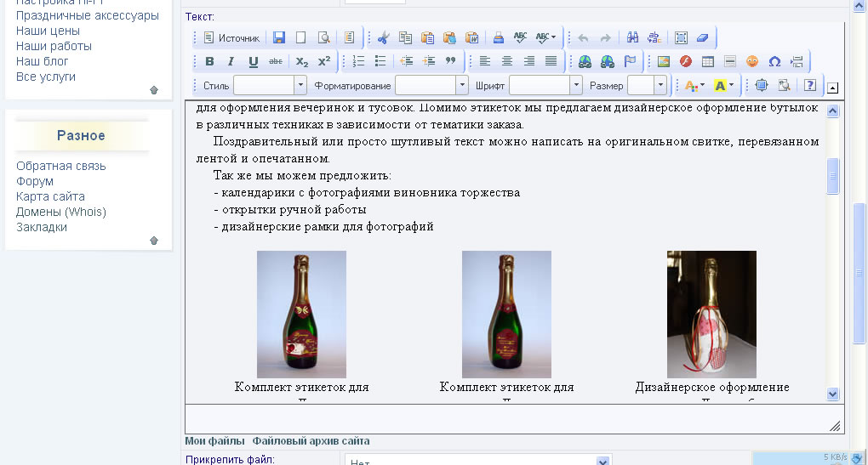
Task: Insert a table with the table icon
Action: tap(707, 61)
